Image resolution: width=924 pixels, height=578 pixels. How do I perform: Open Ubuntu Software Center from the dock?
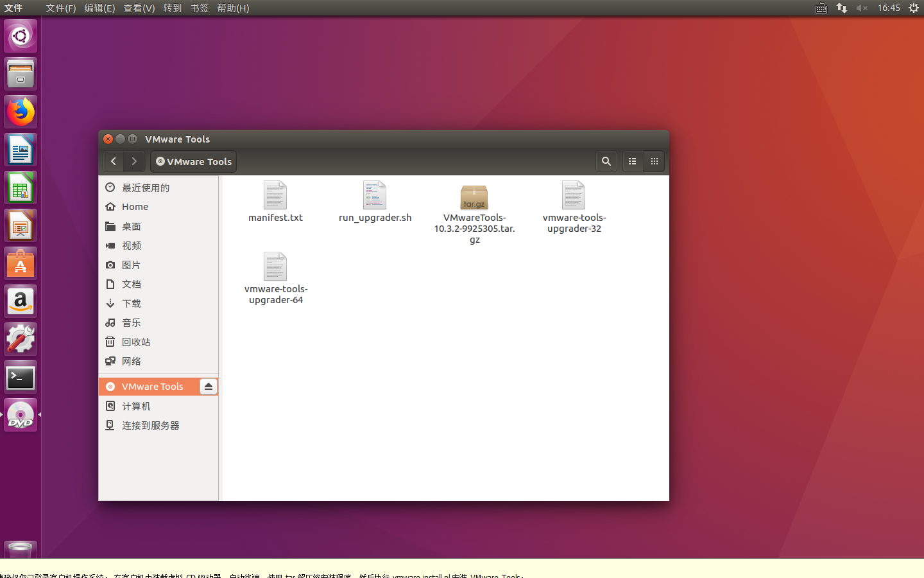pyautogui.click(x=20, y=263)
